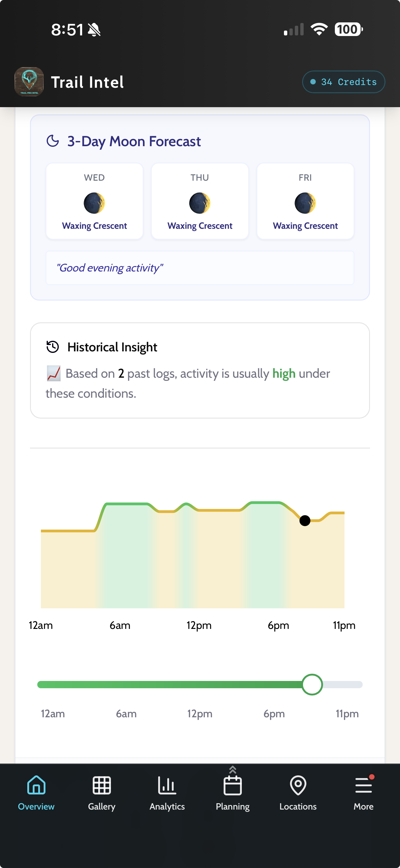Tap the moon icon beside 3-Day Moon Forecast

53,141
